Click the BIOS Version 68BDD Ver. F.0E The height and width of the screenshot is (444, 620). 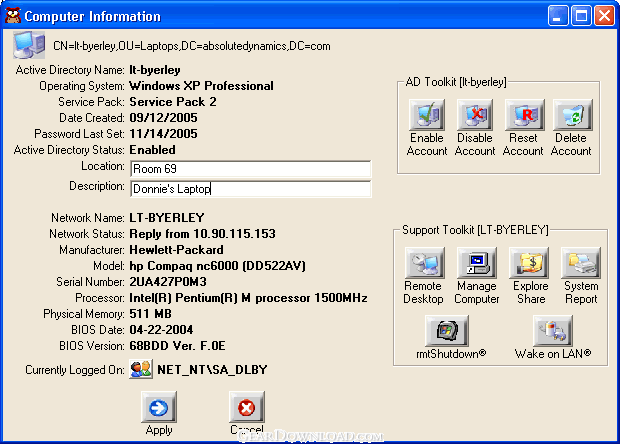pyautogui.click(x=177, y=346)
